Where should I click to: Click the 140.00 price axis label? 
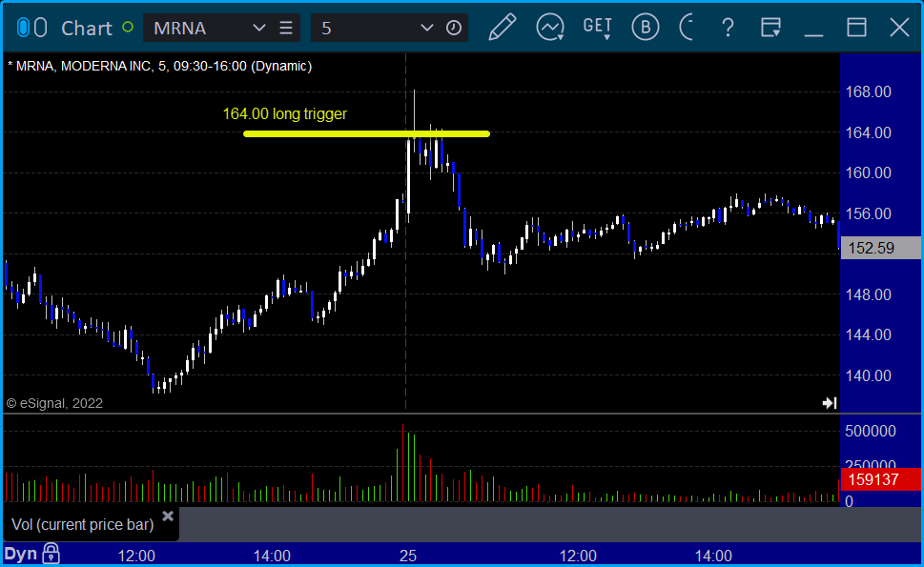[x=868, y=375]
